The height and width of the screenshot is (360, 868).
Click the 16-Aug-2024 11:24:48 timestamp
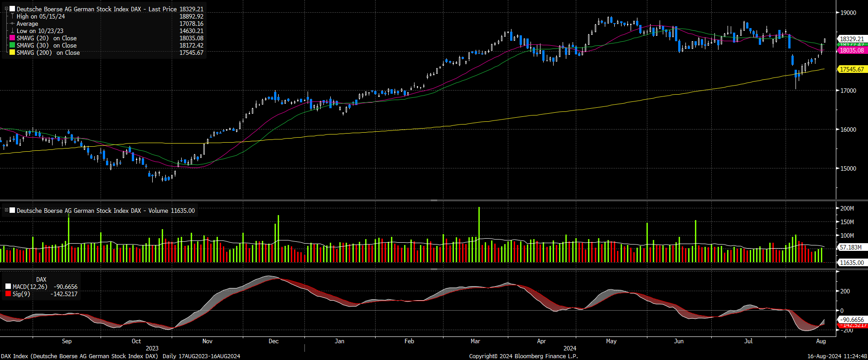[x=837, y=356]
